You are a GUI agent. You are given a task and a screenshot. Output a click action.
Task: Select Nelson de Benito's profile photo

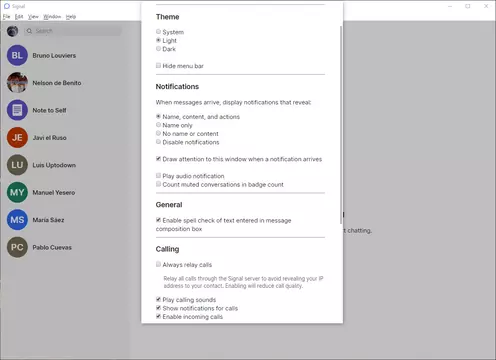click(17, 83)
